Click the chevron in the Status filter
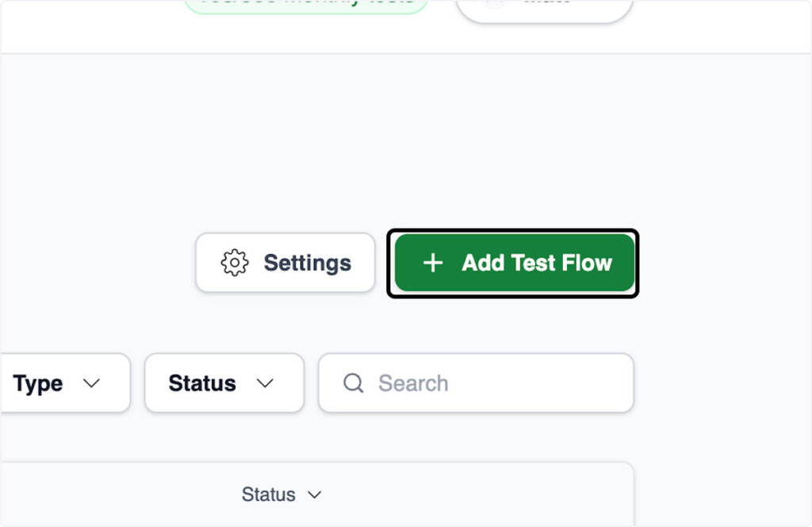The height and width of the screenshot is (527, 812). coord(265,383)
